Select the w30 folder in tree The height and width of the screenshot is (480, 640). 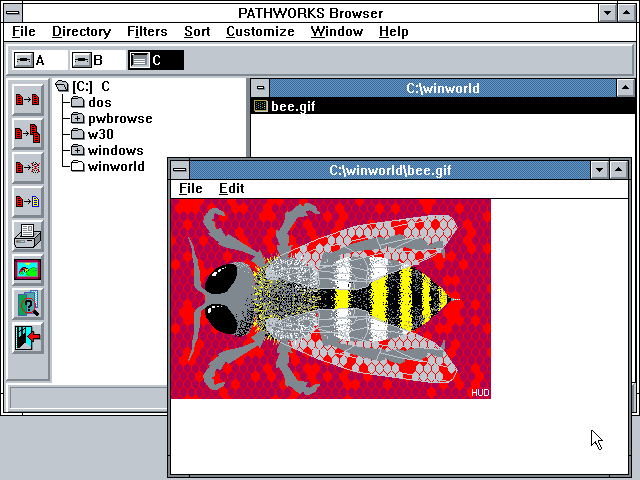pos(92,134)
